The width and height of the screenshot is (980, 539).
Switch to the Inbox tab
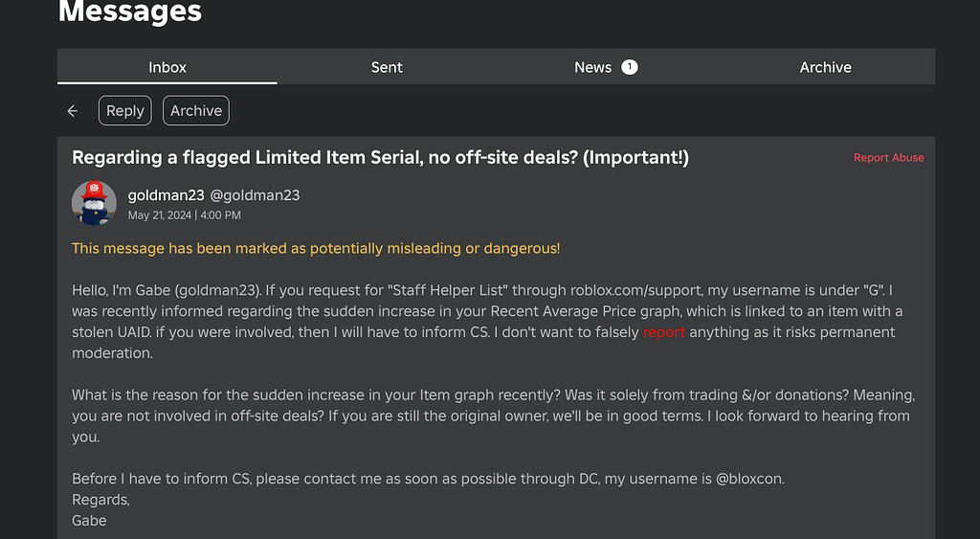167,67
